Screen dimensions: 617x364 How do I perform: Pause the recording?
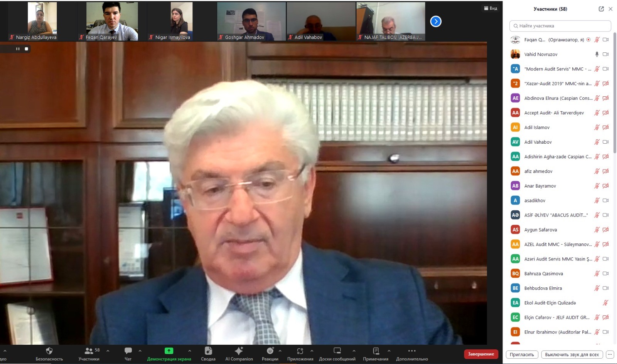18,49
